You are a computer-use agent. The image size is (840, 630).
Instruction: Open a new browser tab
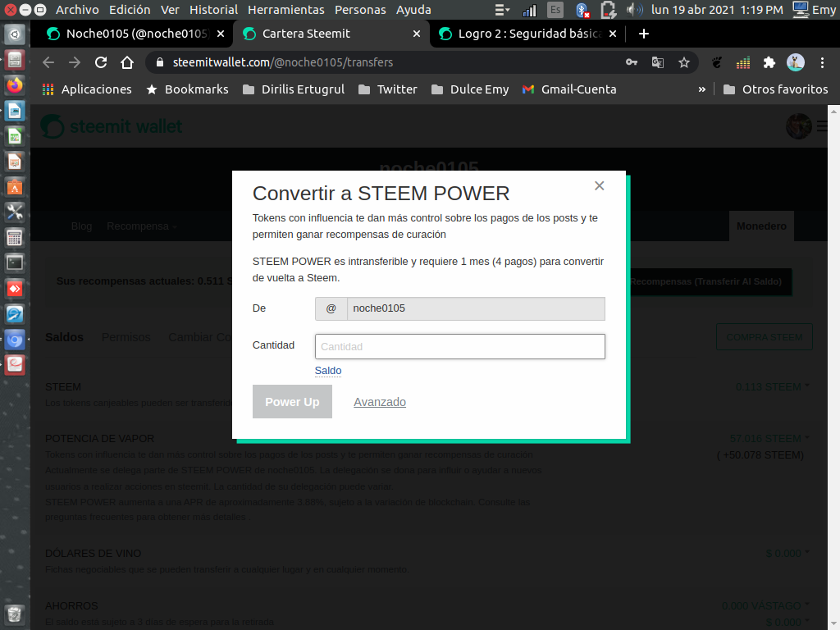point(644,34)
